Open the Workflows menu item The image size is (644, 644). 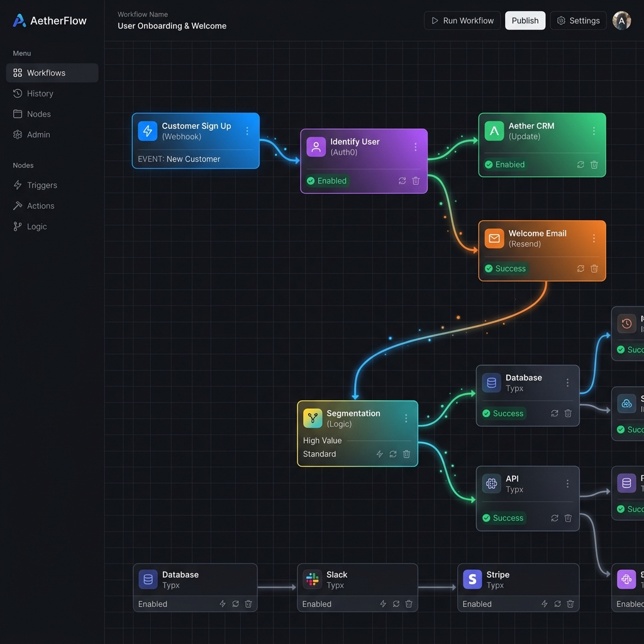click(x=52, y=73)
